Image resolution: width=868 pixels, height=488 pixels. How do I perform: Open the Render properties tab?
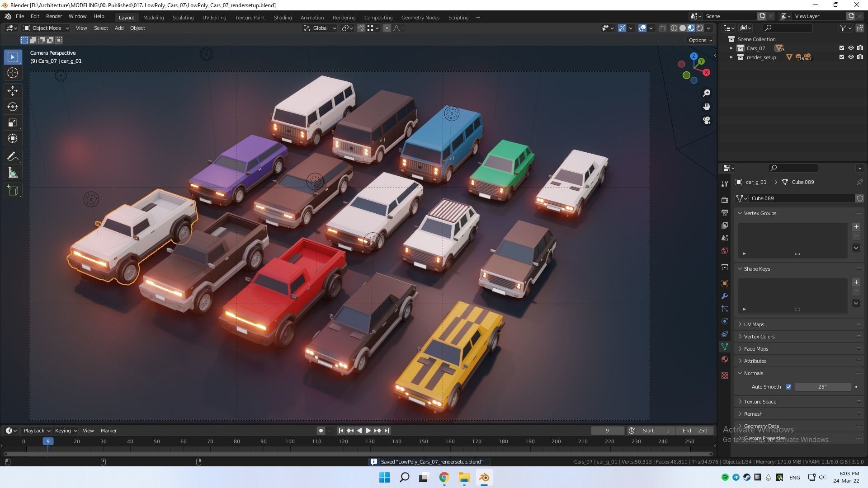coord(725,200)
